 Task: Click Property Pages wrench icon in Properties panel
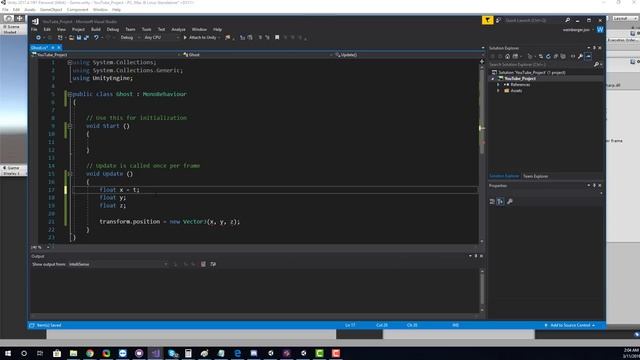tap(509, 202)
